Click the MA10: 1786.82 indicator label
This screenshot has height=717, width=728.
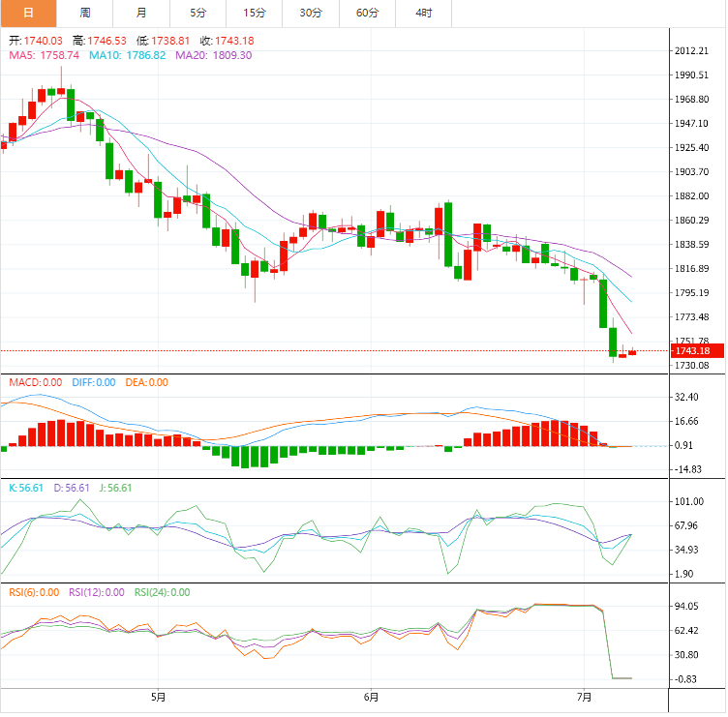tap(127, 55)
